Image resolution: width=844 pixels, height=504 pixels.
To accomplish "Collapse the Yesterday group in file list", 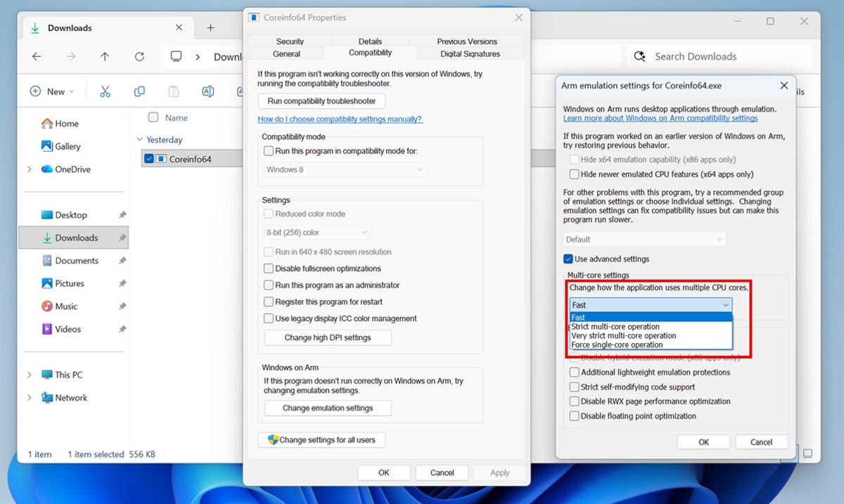I will pos(139,140).
